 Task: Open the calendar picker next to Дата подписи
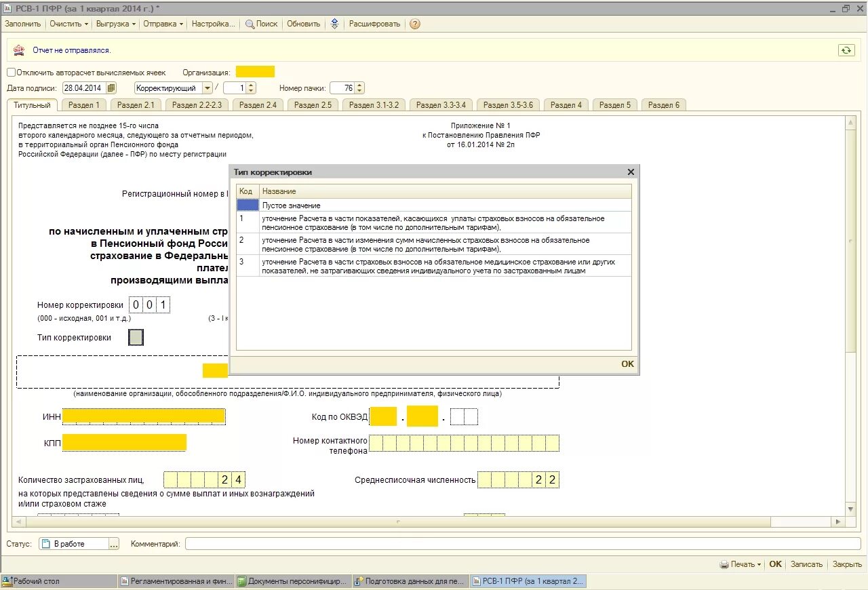coord(111,88)
